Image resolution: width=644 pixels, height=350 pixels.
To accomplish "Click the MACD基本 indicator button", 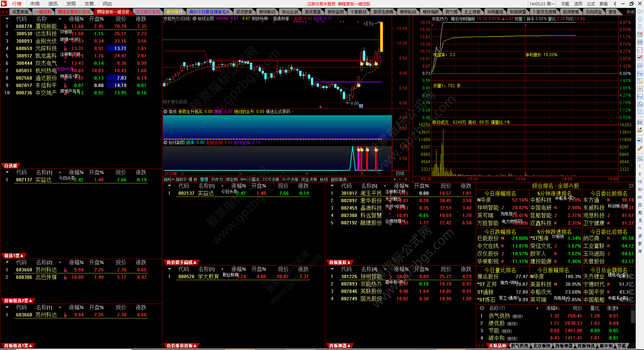I will coord(250,179).
